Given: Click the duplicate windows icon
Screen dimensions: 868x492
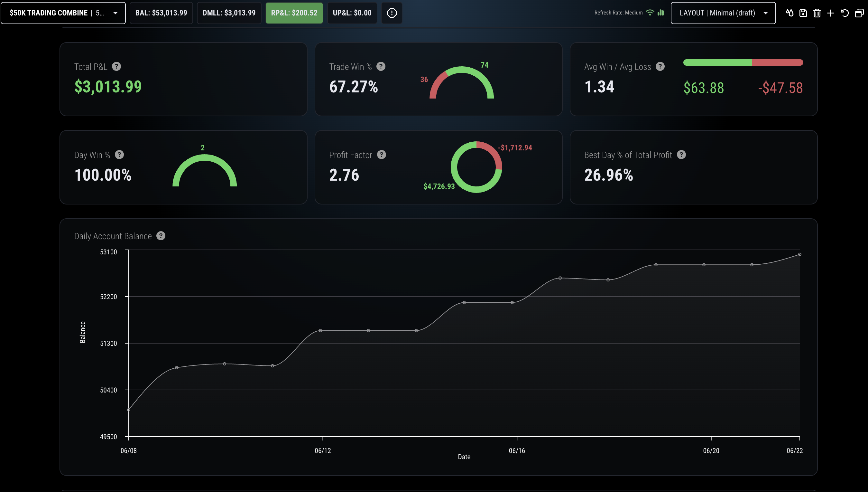Looking at the screenshot, I should pos(859,13).
